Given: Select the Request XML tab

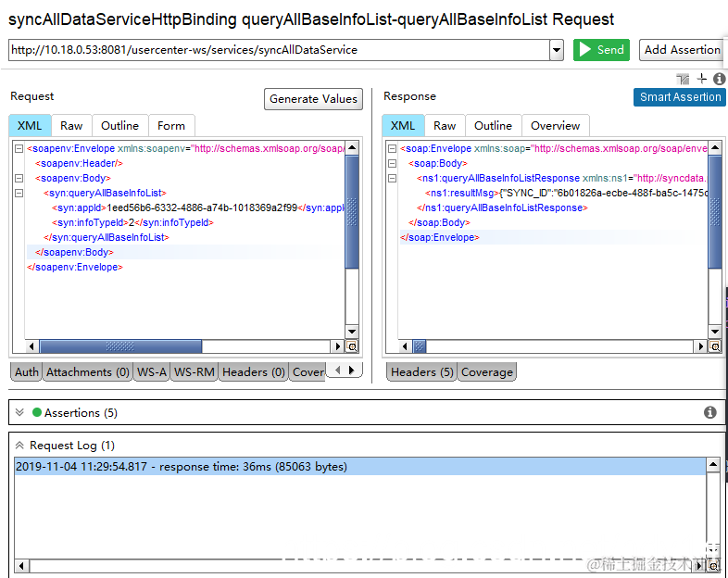Looking at the screenshot, I should 30,126.
